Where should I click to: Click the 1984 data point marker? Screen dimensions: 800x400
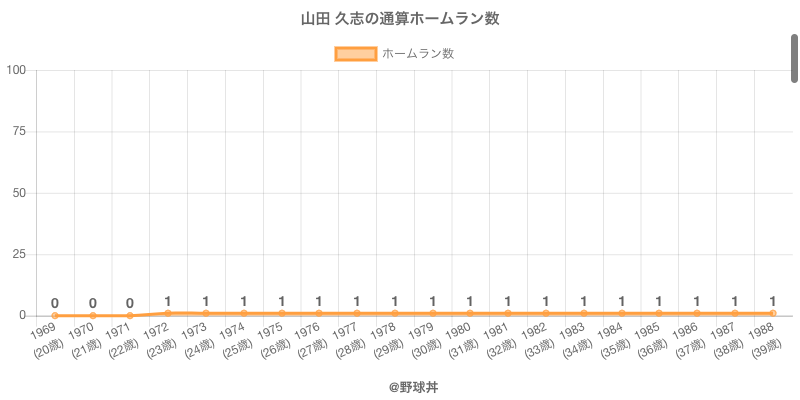point(621,313)
